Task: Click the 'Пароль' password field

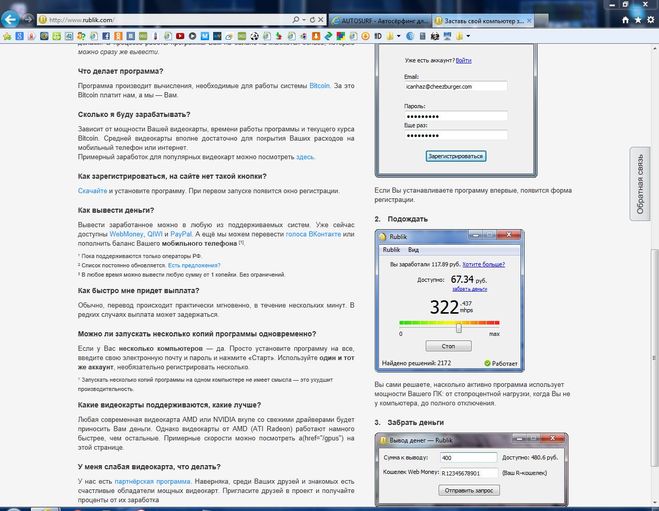Action: coord(456,116)
